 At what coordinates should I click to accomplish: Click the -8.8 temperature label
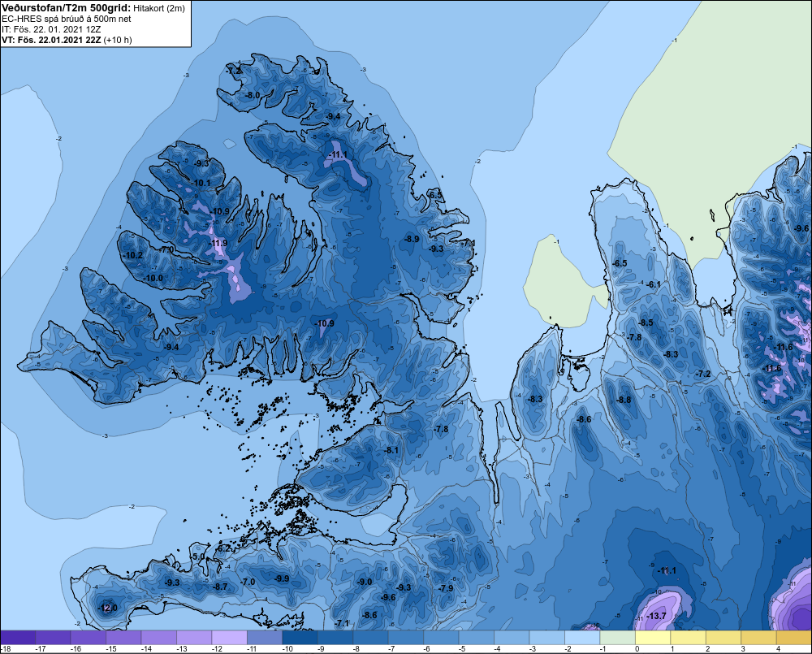tap(624, 400)
